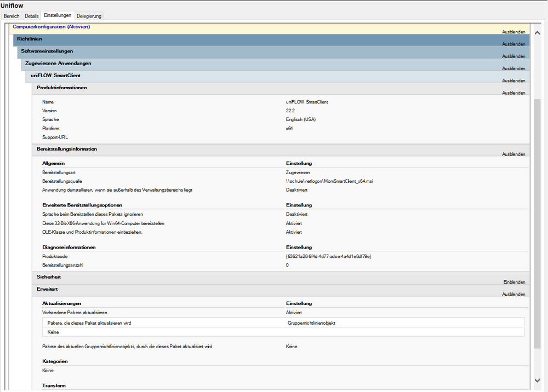The image size is (548, 392).
Task: Click the Ausblenden link next to Richtlinien
Action: pyautogui.click(x=513, y=44)
